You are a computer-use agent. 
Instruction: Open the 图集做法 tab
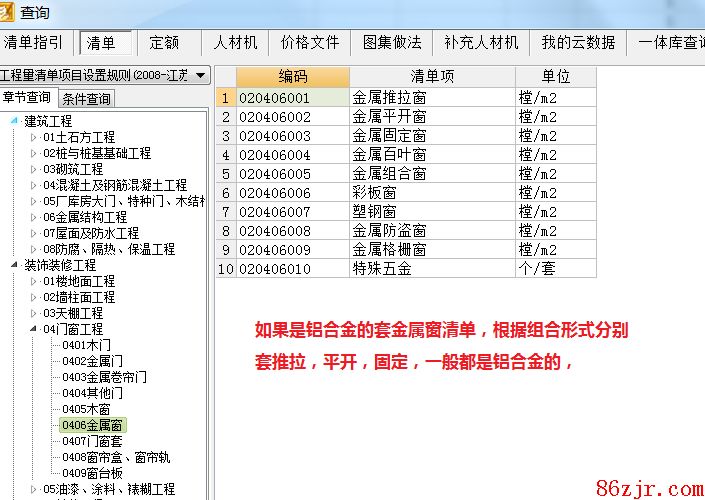point(391,43)
